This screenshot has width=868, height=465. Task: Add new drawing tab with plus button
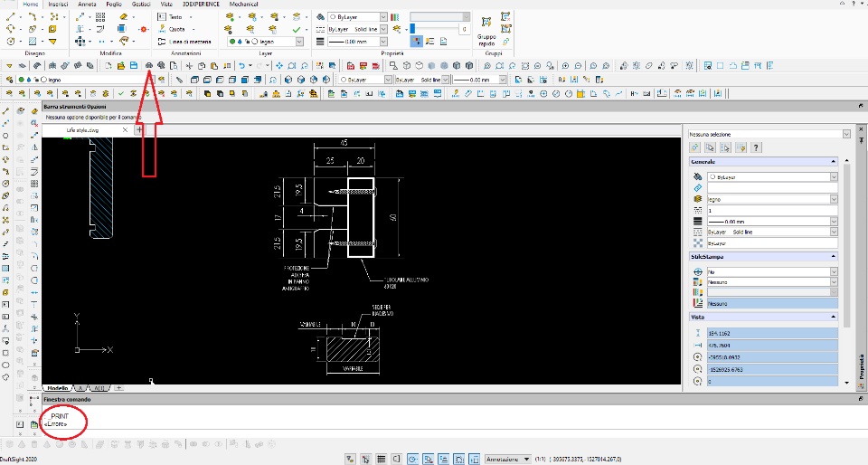click(x=139, y=130)
